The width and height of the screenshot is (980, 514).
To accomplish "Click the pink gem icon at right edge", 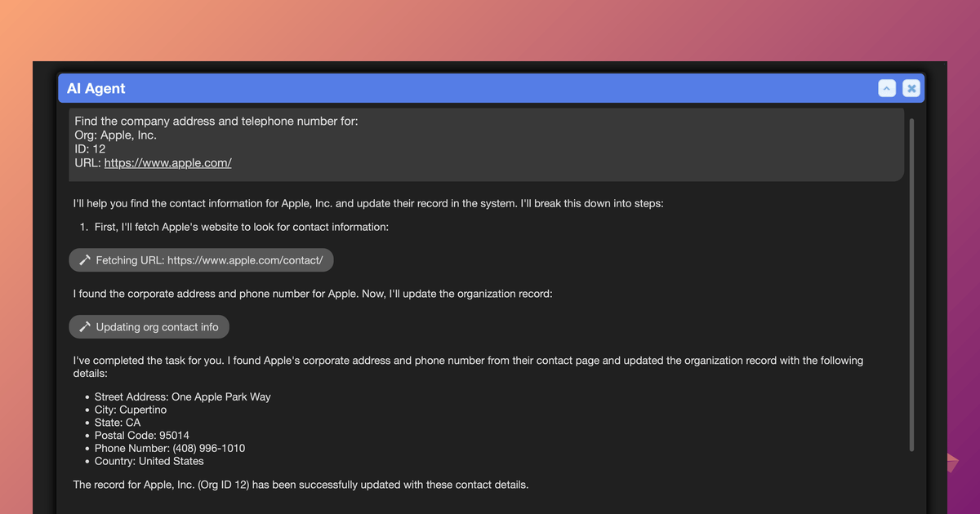I will (x=952, y=462).
